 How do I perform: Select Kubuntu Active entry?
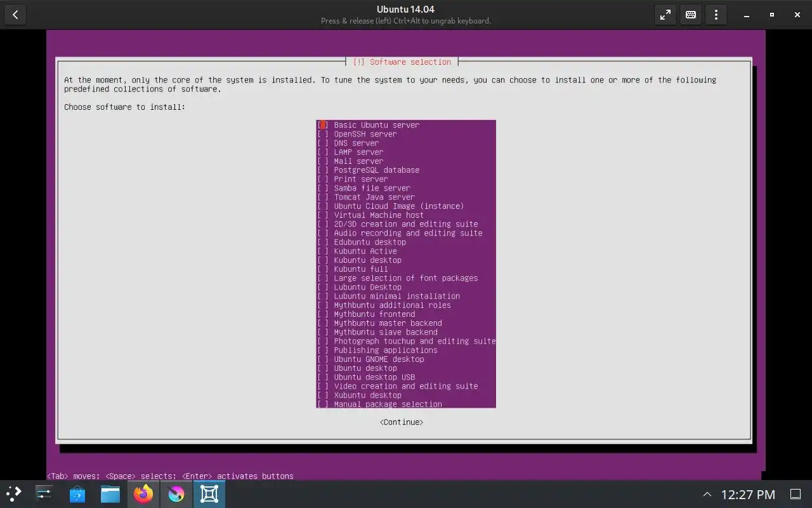click(x=406, y=251)
